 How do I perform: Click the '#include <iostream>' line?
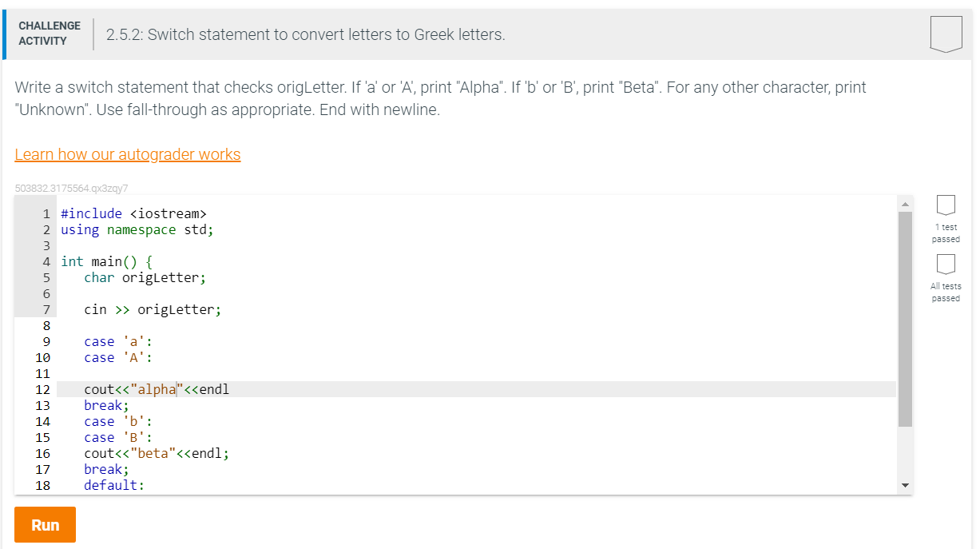point(133,213)
